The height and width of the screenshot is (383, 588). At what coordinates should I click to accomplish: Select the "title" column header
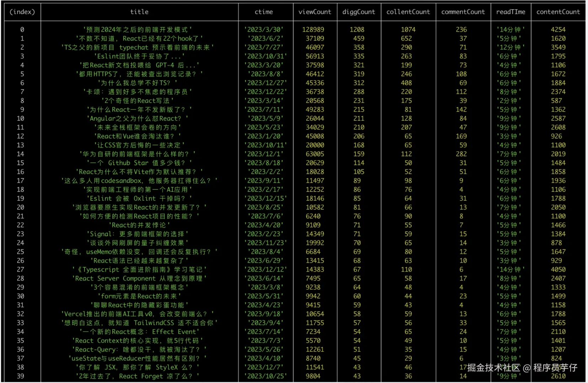click(139, 12)
